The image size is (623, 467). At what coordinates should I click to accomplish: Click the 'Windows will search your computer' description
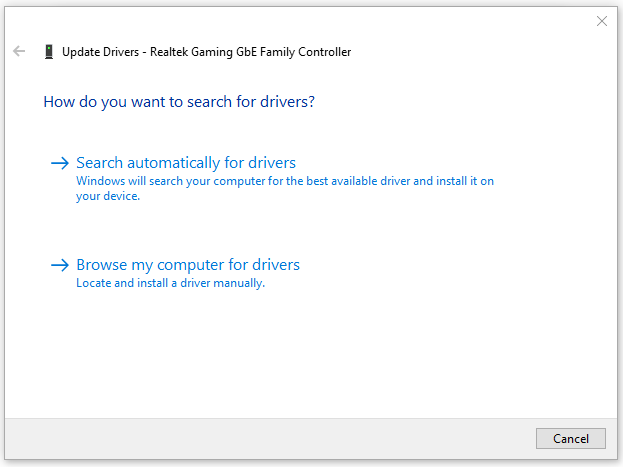coord(285,181)
